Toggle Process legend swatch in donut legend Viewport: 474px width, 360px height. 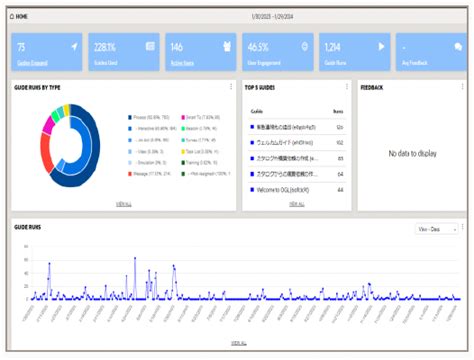pyautogui.click(x=130, y=117)
